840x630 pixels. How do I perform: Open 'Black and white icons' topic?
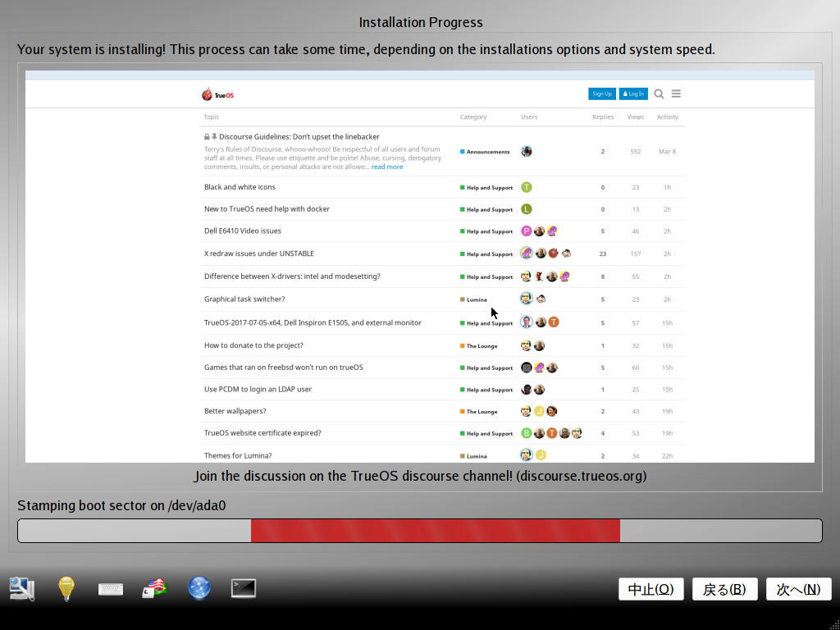click(x=240, y=187)
